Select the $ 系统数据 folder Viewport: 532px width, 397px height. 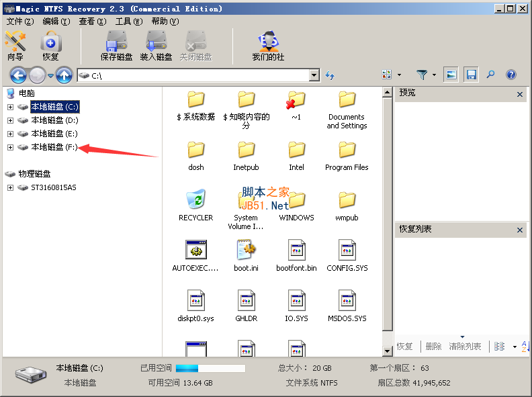click(x=195, y=105)
